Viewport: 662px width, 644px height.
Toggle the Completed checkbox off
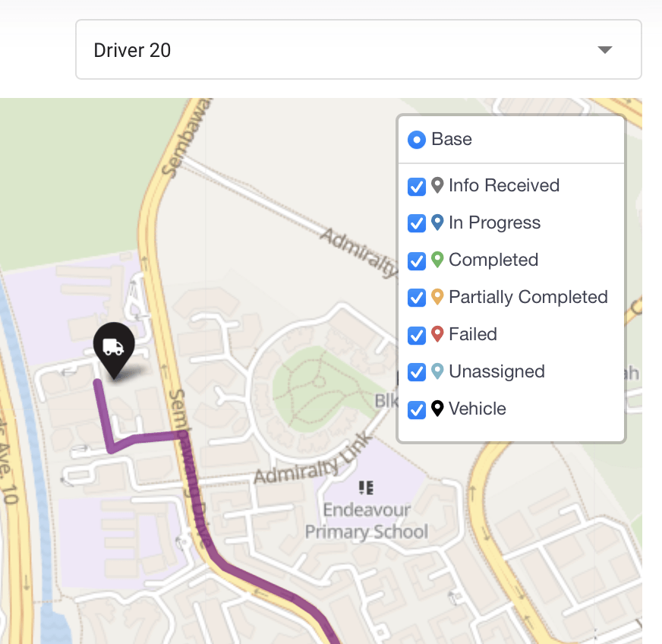tap(416, 260)
